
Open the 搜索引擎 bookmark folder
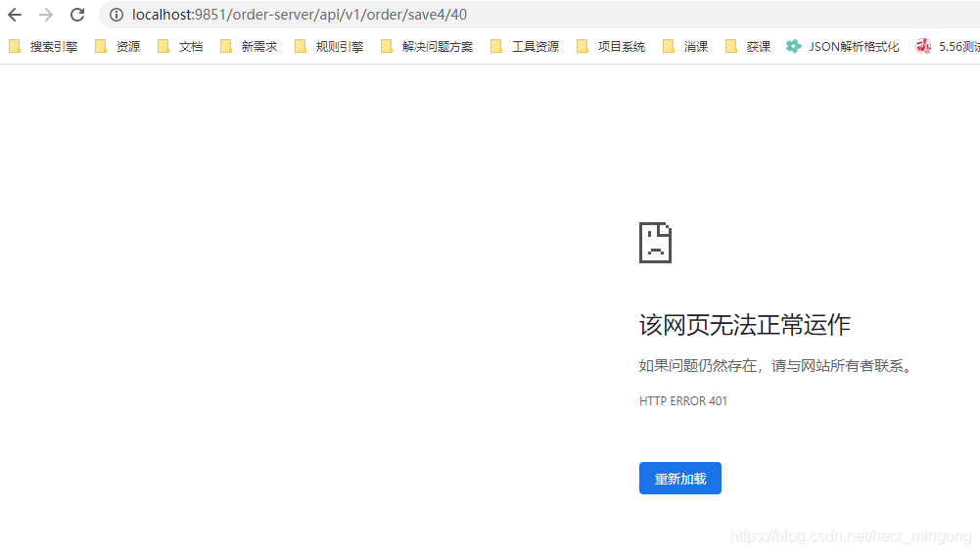[43, 46]
